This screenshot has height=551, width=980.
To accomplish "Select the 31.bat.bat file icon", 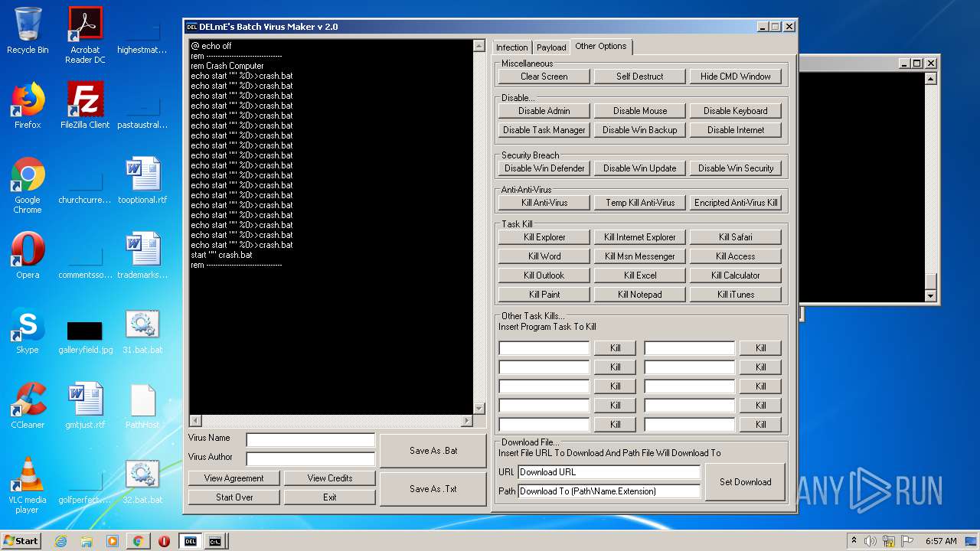I will click(x=142, y=331).
